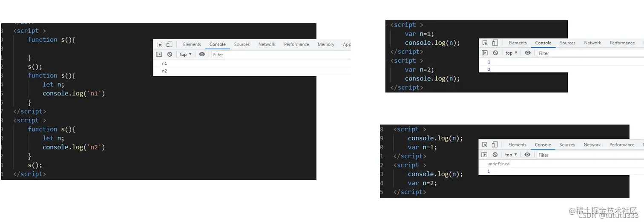Viewport: 644px width, 222px height.
Task: Open Elements tab in n1 output panel
Action: (192, 44)
